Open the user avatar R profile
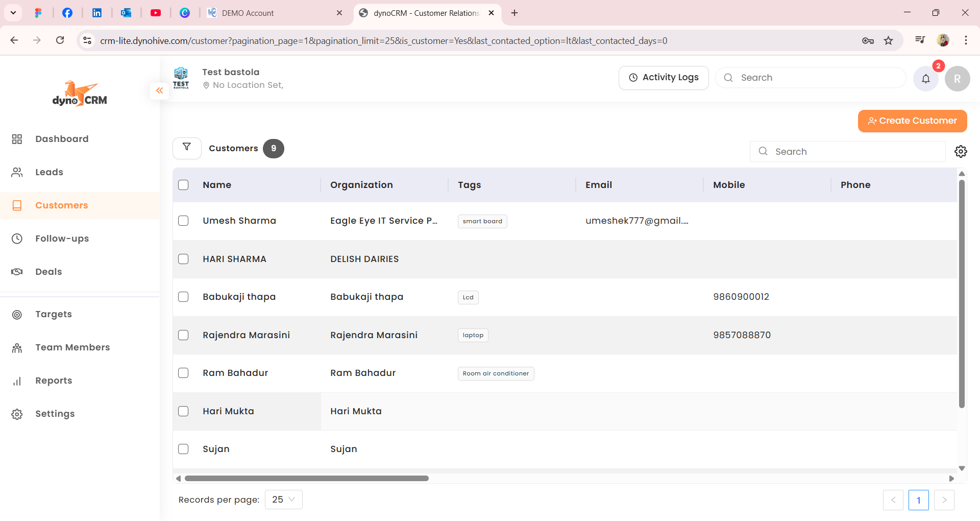Image resolution: width=980 pixels, height=521 pixels. [x=957, y=79]
